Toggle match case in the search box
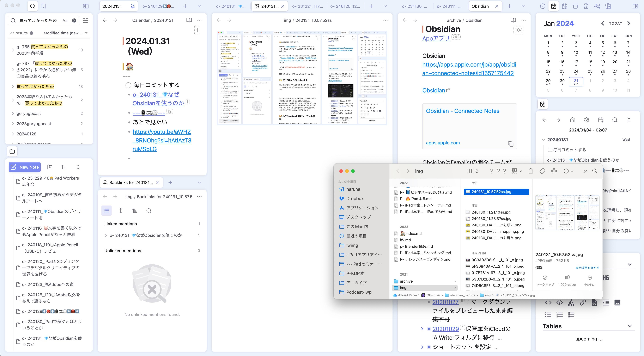Image resolution: width=644 pixels, height=356 pixels. (x=65, y=20)
